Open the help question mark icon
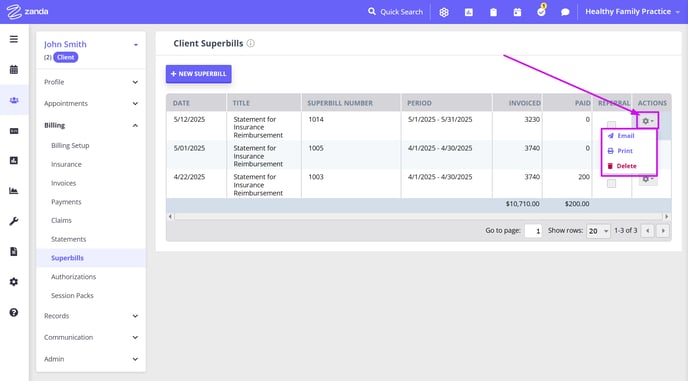 click(x=14, y=313)
